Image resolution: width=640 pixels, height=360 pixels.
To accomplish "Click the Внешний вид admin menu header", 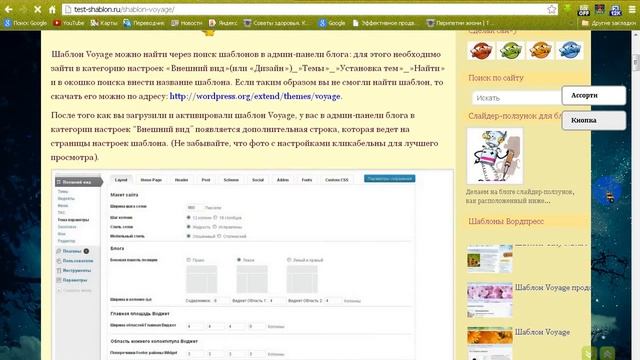I will point(78,182).
